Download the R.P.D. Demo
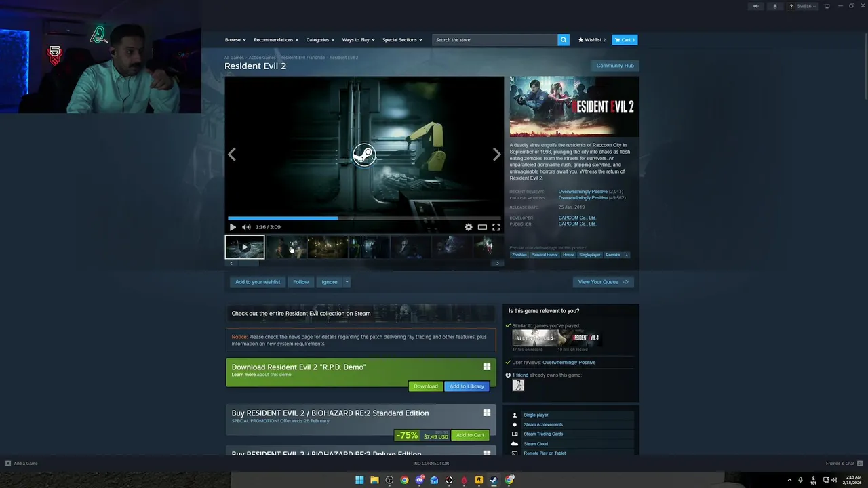Viewport: 868px width, 488px height. (x=426, y=386)
